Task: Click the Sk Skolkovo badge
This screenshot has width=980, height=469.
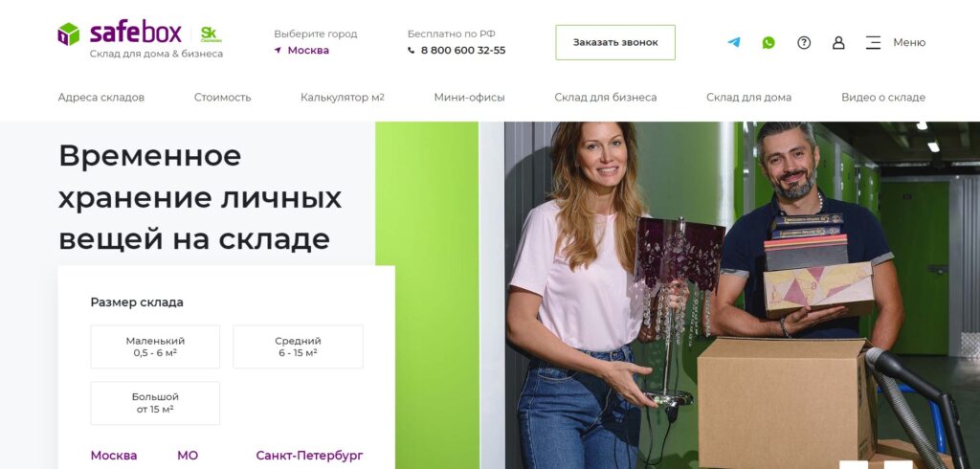Action: coord(211,33)
